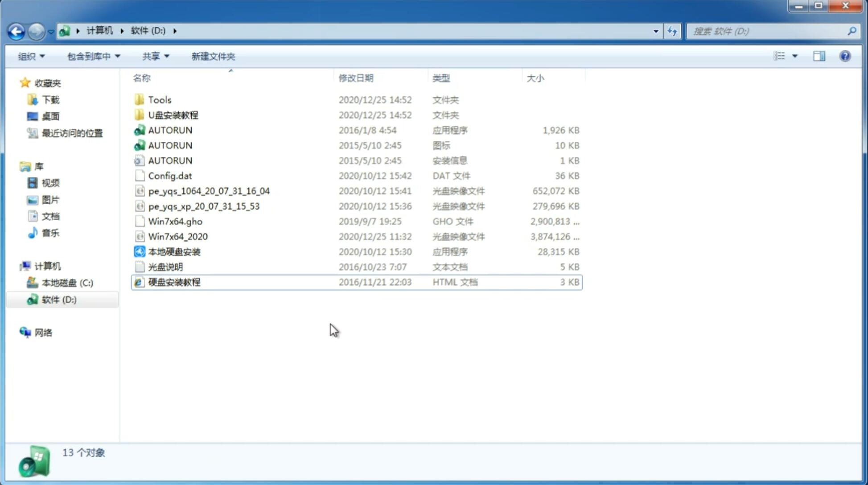Navigate back using the back arrow
This screenshot has width=868, height=485.
(16, 30)
